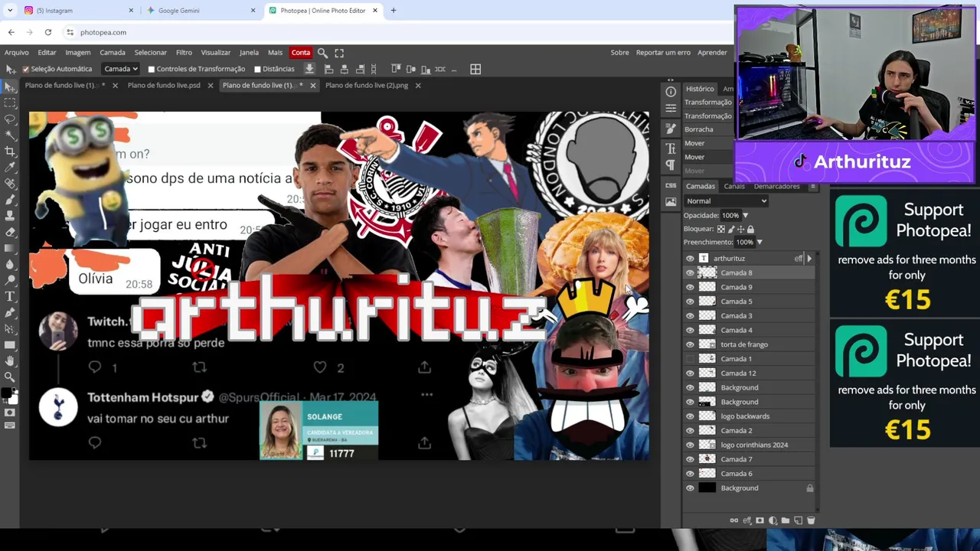Viewport: 980px width, 551px height.
Task: Open Plano de fundo live.psd document tab
Action: click(164, 86)
